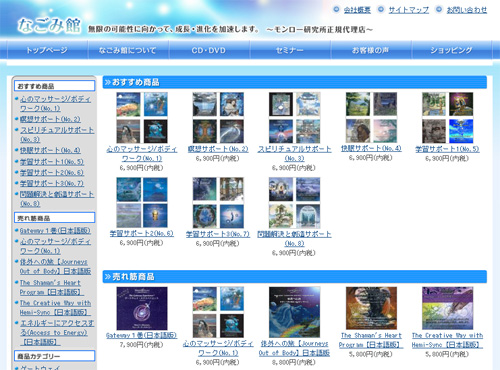This screenshot has height=370, width=500.
Task: Open the サイトマップ header link
Action: tap(409, 10)
